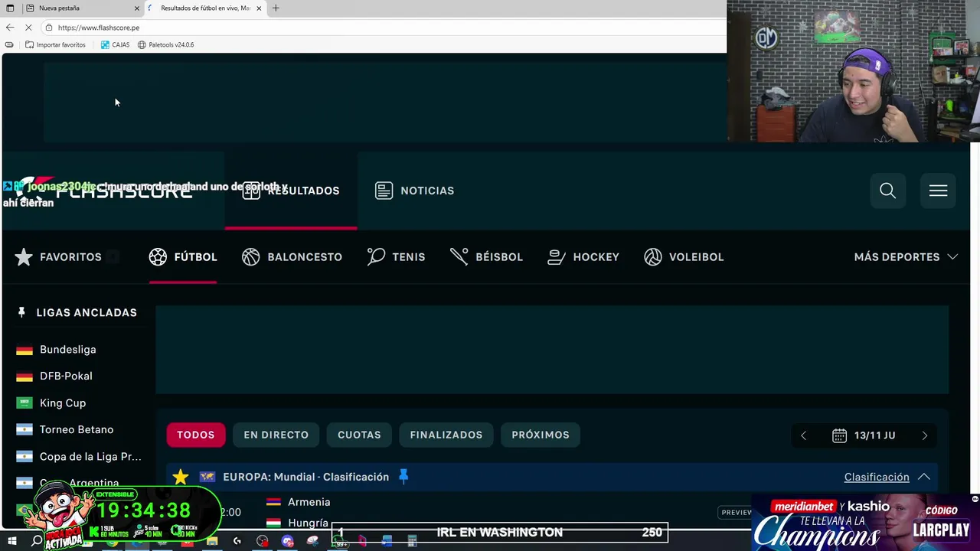Viewport: 980px width, 551px height.
Task: Go to previous day arrow
Action: (803, 435)
